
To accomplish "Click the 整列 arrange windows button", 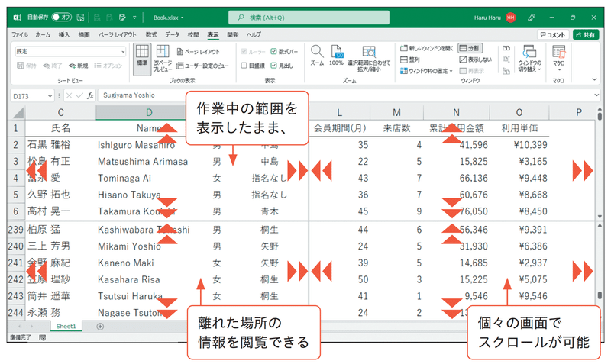I will 410,60.
